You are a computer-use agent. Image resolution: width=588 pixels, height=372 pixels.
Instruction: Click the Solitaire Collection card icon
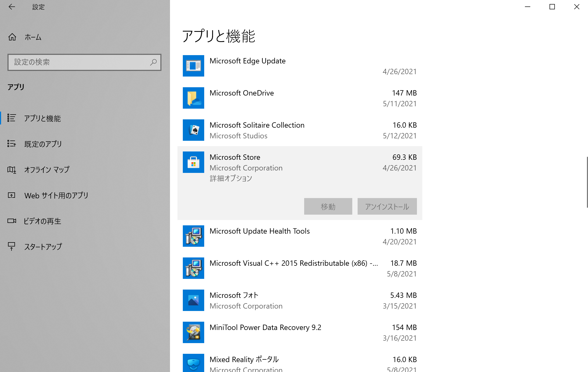[x=193, y=130]
